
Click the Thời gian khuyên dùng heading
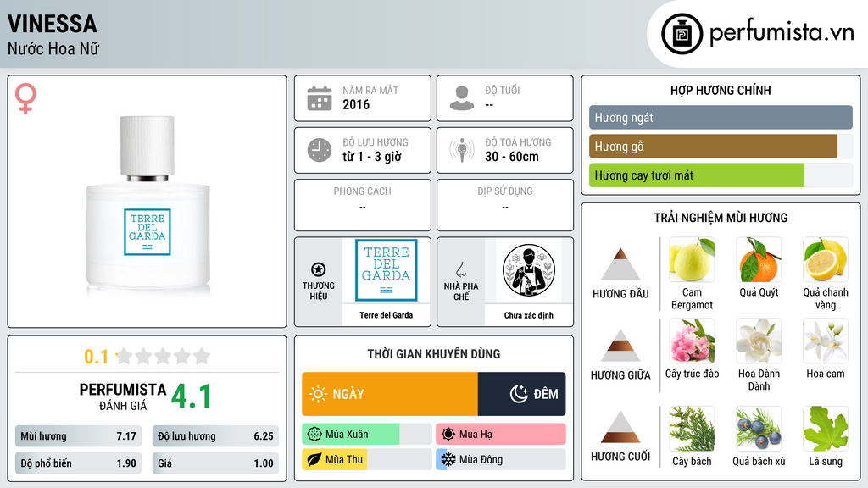(434, 354)
